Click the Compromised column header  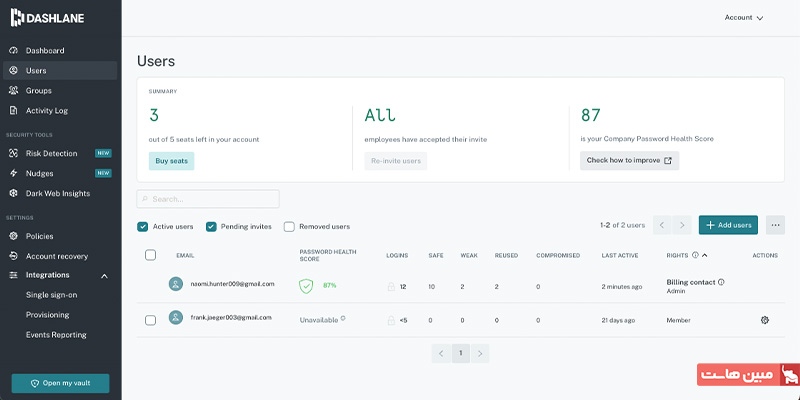[x=558, y=256]
